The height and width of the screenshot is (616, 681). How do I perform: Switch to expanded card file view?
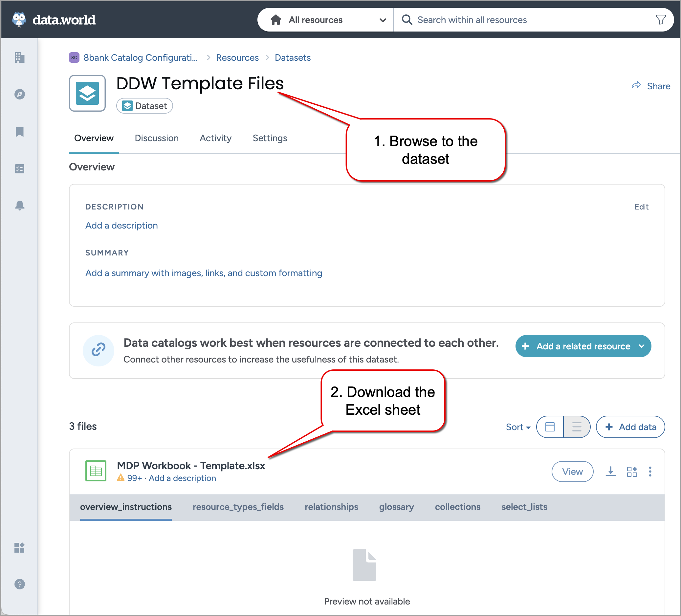click(x=550, y=427)
